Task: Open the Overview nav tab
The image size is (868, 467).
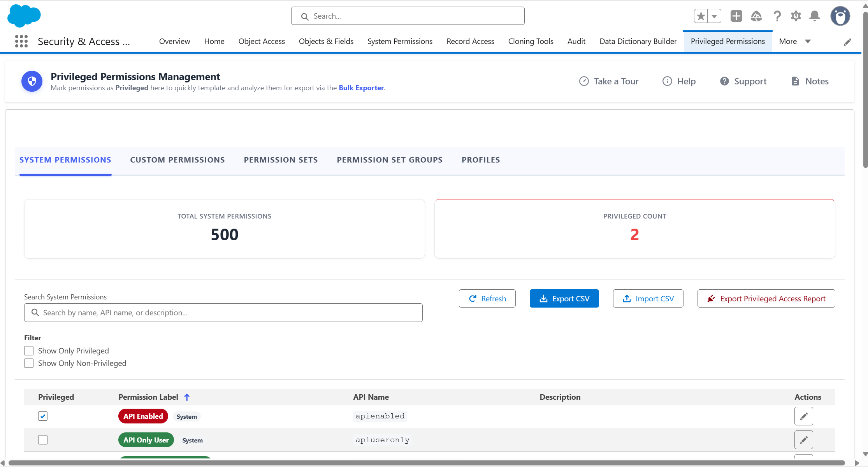Action: (x=174, y=41)
